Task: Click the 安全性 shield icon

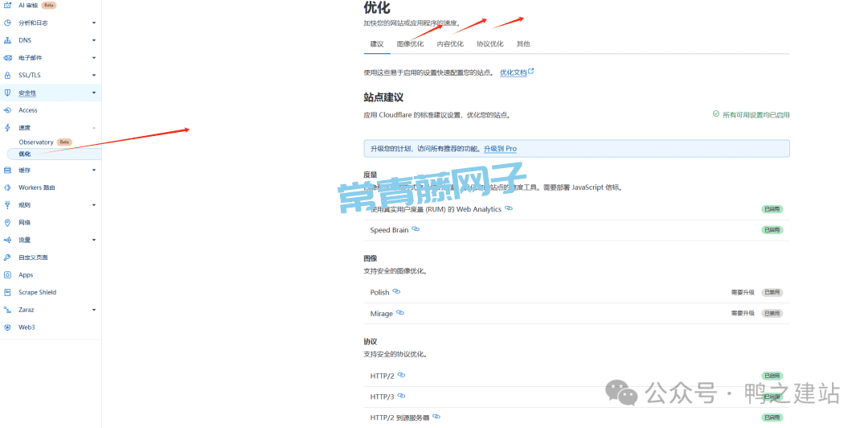Action: [x=7, y=93]
